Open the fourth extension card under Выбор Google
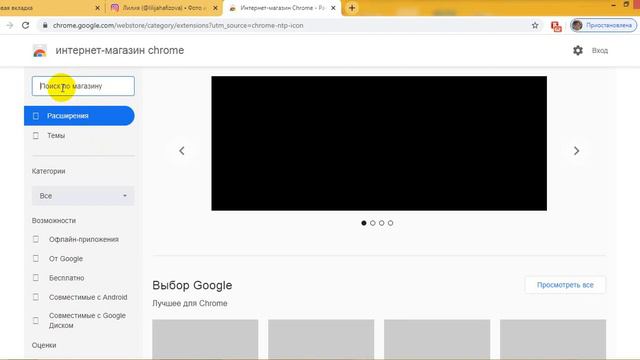 (553, 339)
